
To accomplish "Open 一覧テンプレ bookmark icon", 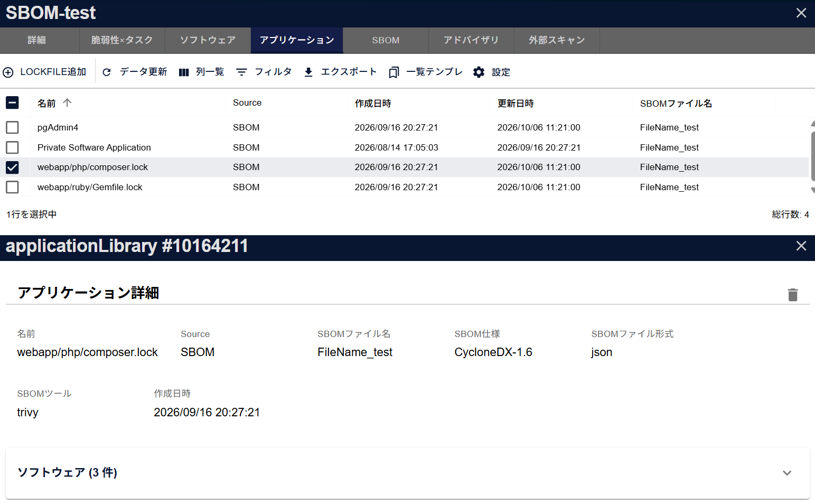I will 394,72.
